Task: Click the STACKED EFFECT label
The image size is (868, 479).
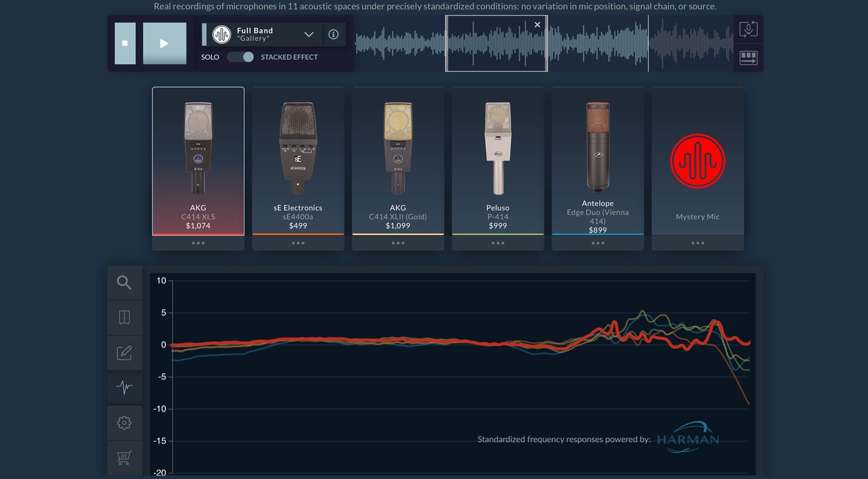Action: pyautogui.click(x=289, y=57)
